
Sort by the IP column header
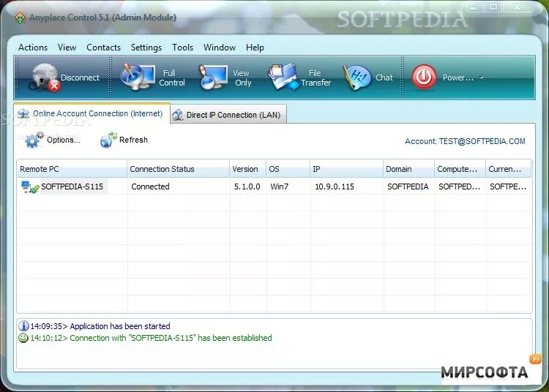[x=347, y=169]
